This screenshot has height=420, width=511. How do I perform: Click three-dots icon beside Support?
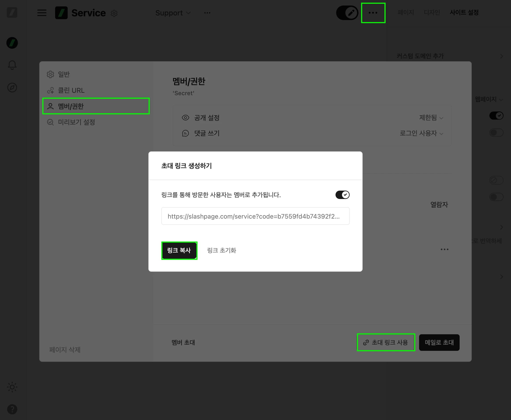click(207, 13)
